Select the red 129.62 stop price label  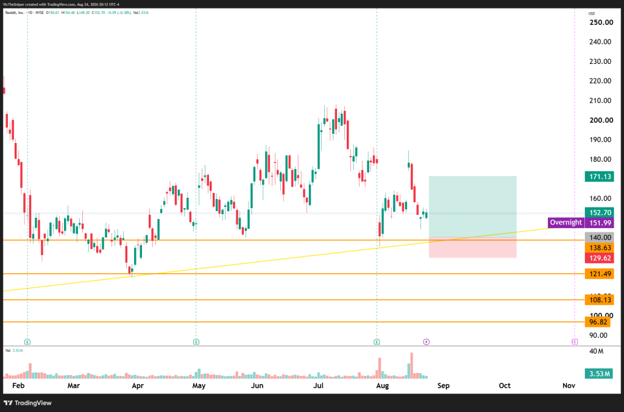tap(599, 258)
